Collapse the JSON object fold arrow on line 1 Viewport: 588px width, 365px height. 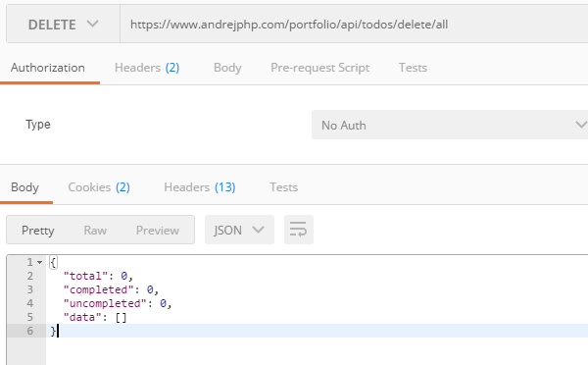[40, 263]
